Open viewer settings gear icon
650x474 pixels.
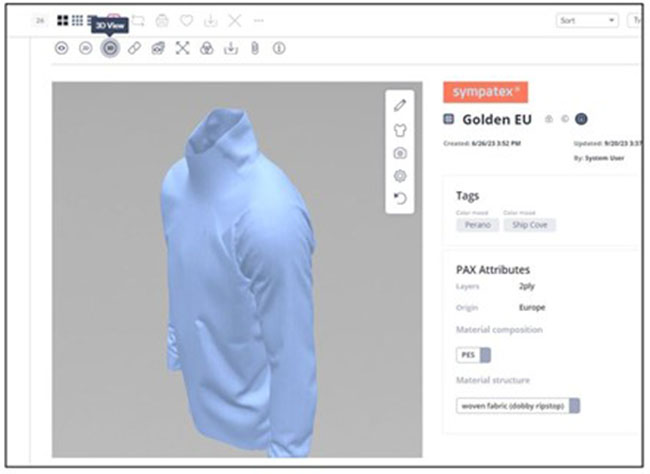400,175
